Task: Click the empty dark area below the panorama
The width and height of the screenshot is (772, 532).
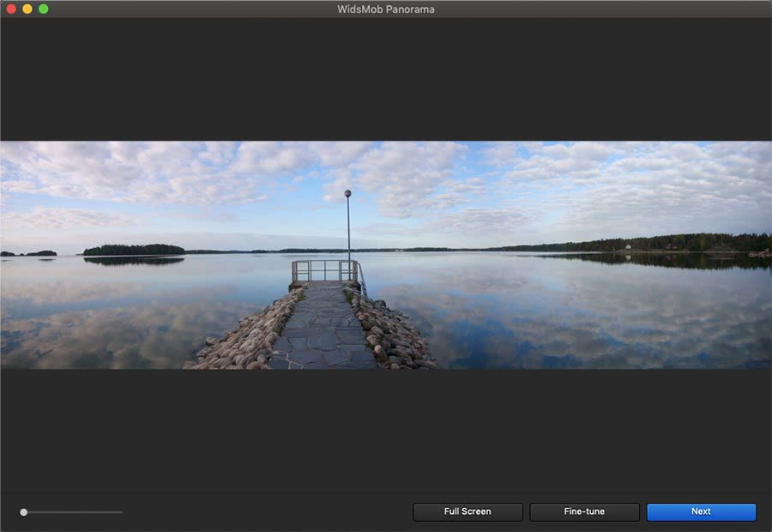Action: (386, 429)
